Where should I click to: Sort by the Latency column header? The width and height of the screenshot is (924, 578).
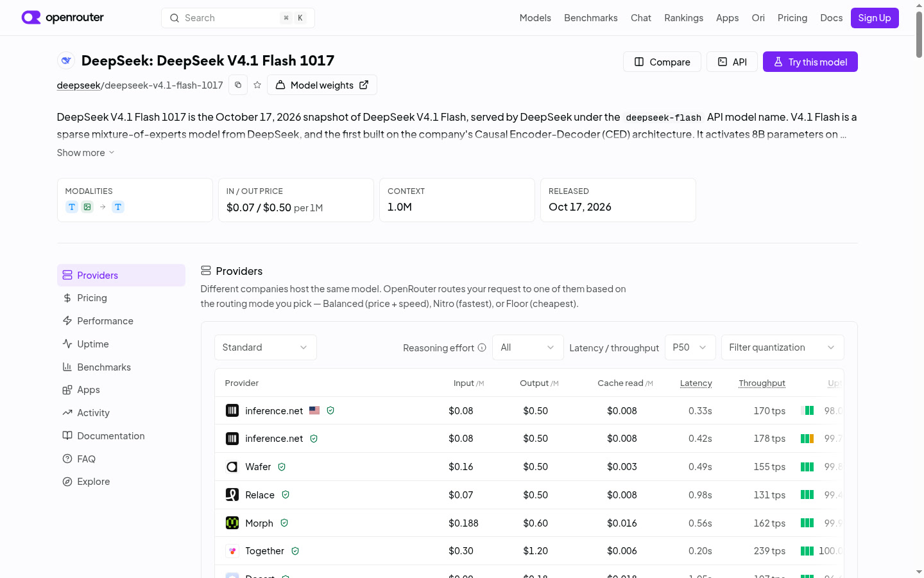tap(696, 383)
